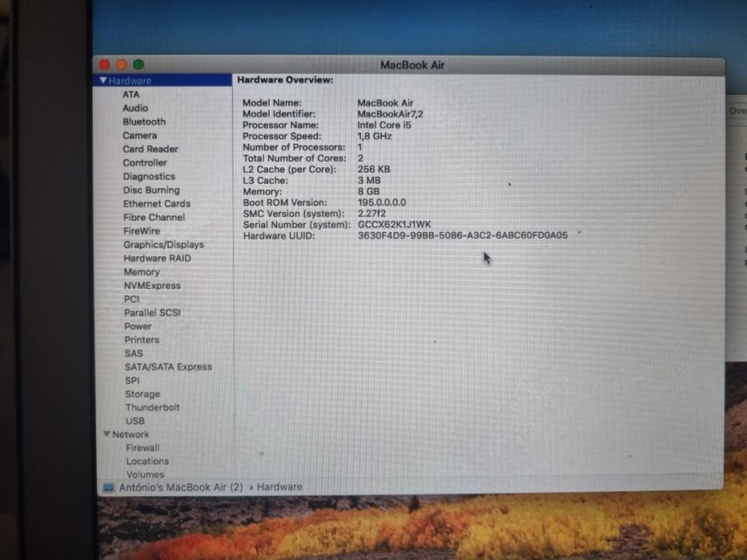Click the red close window button
The image size is (747, 560).
(105, 65)
